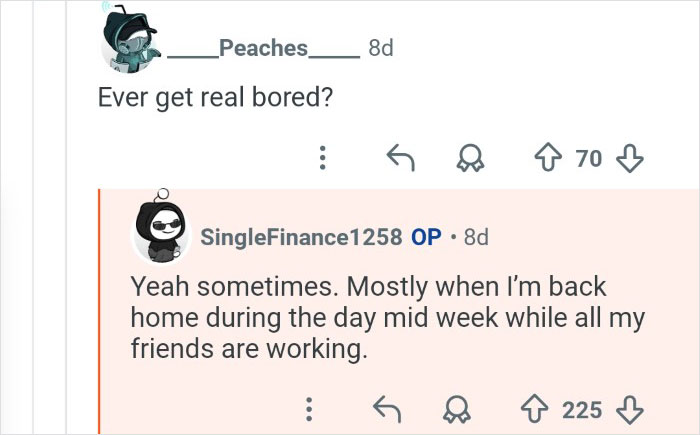The width and height of the screenshot is (700, 435).
Task: Click the 70 vote count
Action: point(589,157)
